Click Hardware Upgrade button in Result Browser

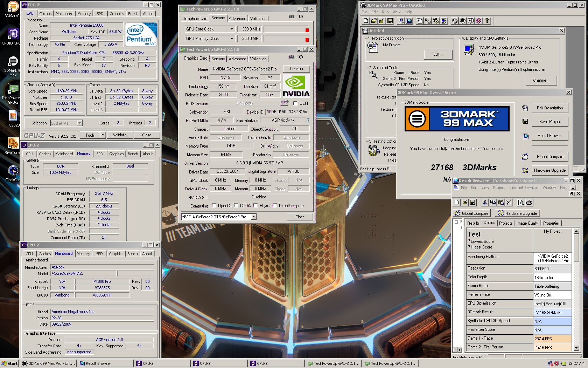pos(518,213)
